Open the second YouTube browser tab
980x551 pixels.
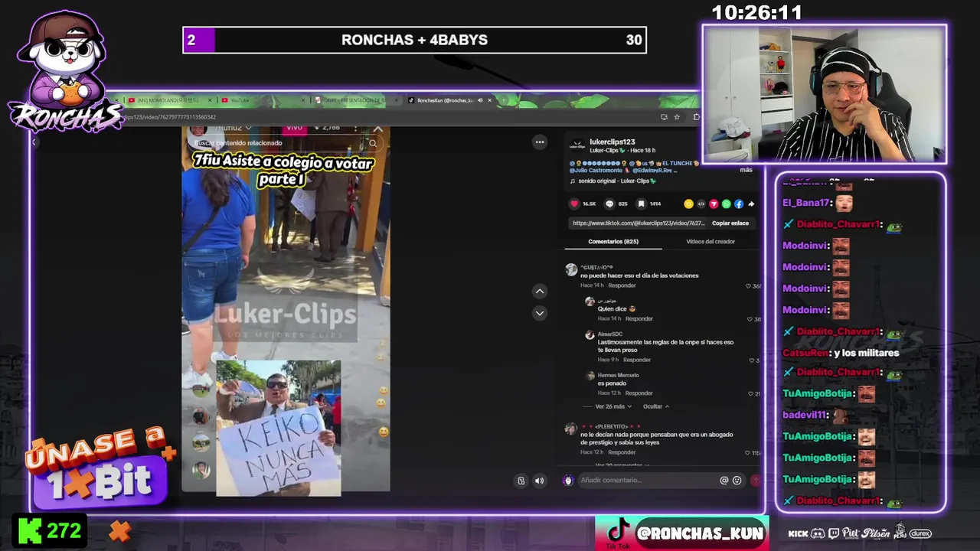[x=263, y=100]
